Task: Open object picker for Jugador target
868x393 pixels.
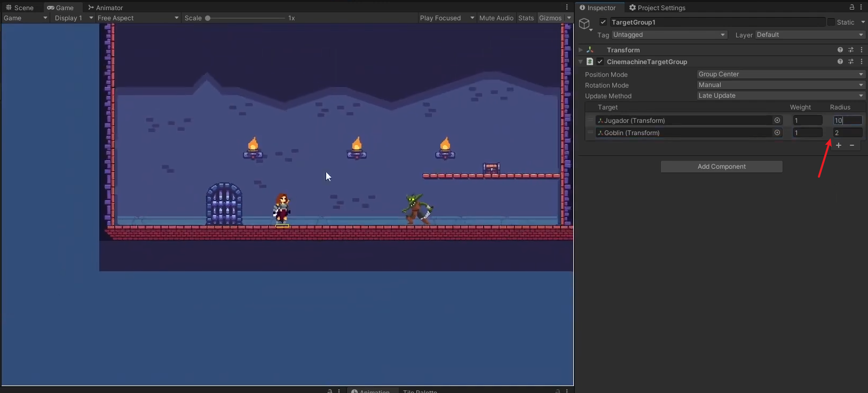Action: 777,120
